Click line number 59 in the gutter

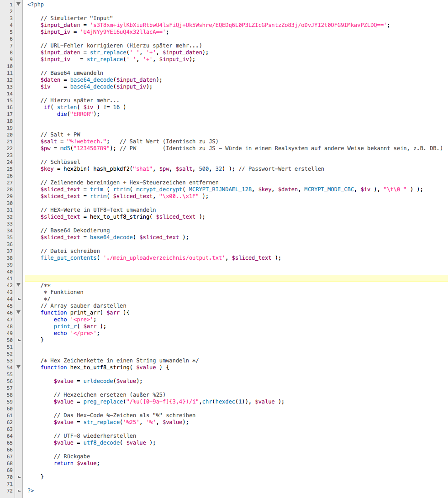tap(10, 402)
